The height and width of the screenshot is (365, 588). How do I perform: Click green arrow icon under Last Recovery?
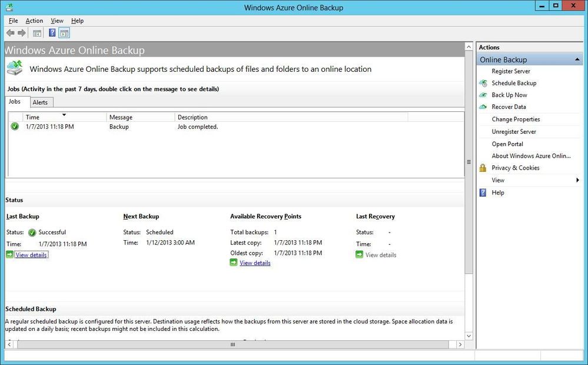359,255
